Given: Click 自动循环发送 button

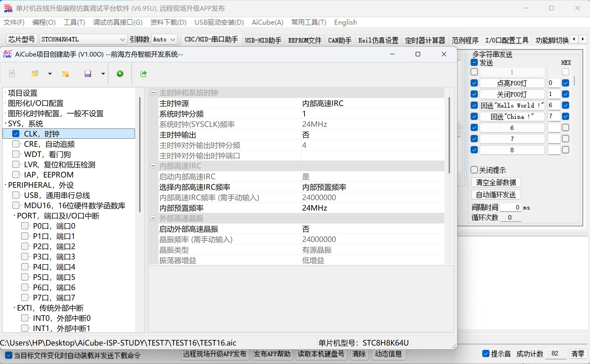Looking at the screenshot, I should click(x=496, y=195).
